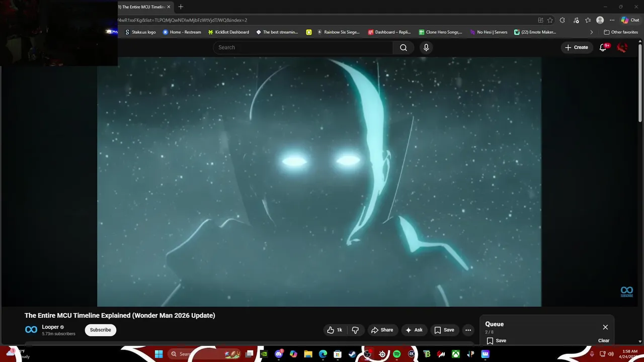Open YouTube account avatar menu
Viewport: 644px width, 362px height.
pyautogui.click(x=622, y=47)
